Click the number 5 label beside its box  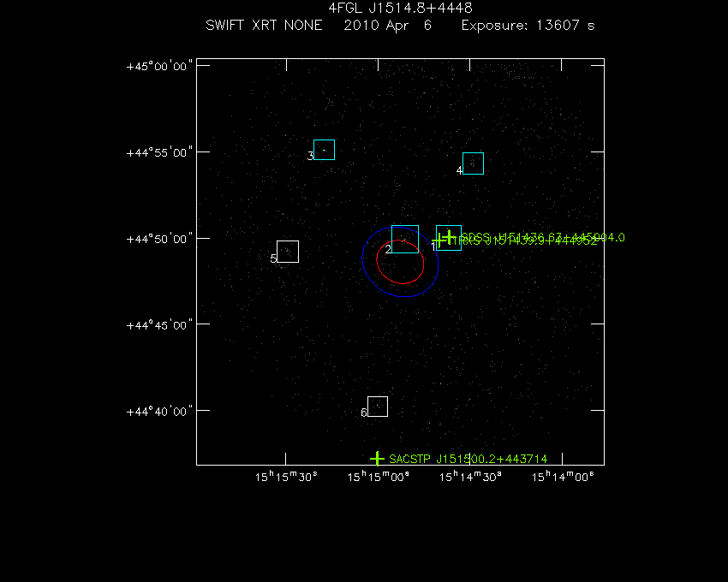click(273, 258)
